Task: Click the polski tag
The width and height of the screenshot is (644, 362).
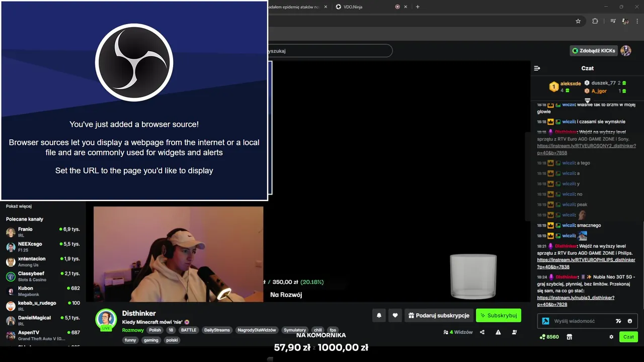Action: point(172,340)
